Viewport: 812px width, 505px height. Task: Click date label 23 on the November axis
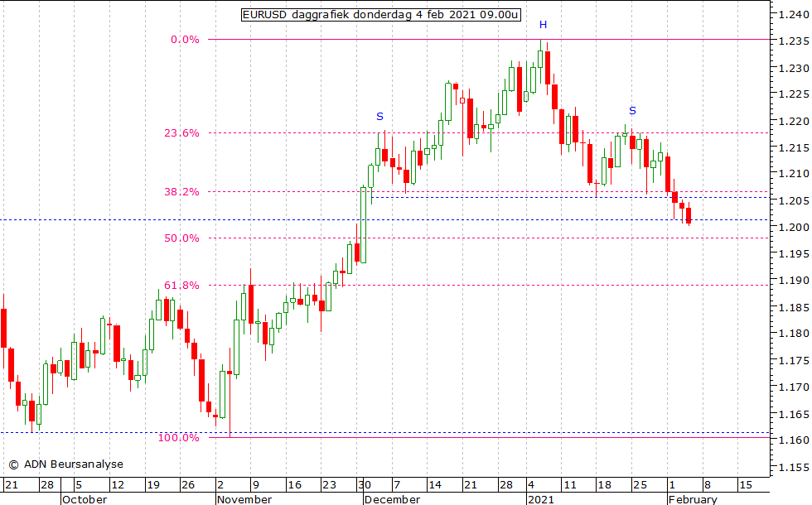(x=330, y=485)
